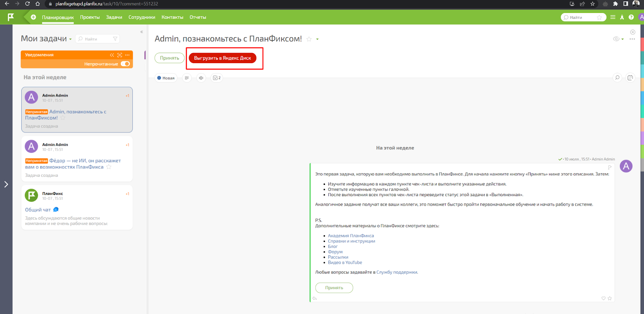Open the Планировщик tab
644x314 pixels.
[58, 17]
